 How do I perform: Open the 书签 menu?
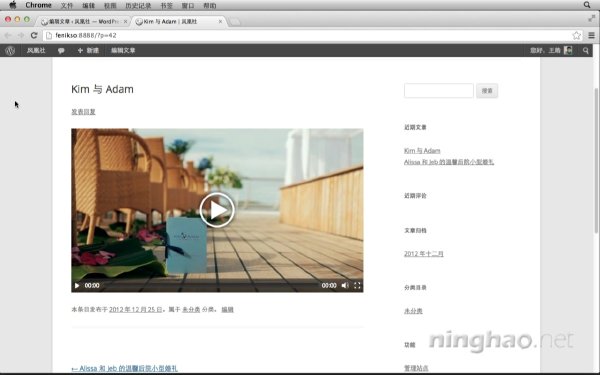(x=166, y=5)
